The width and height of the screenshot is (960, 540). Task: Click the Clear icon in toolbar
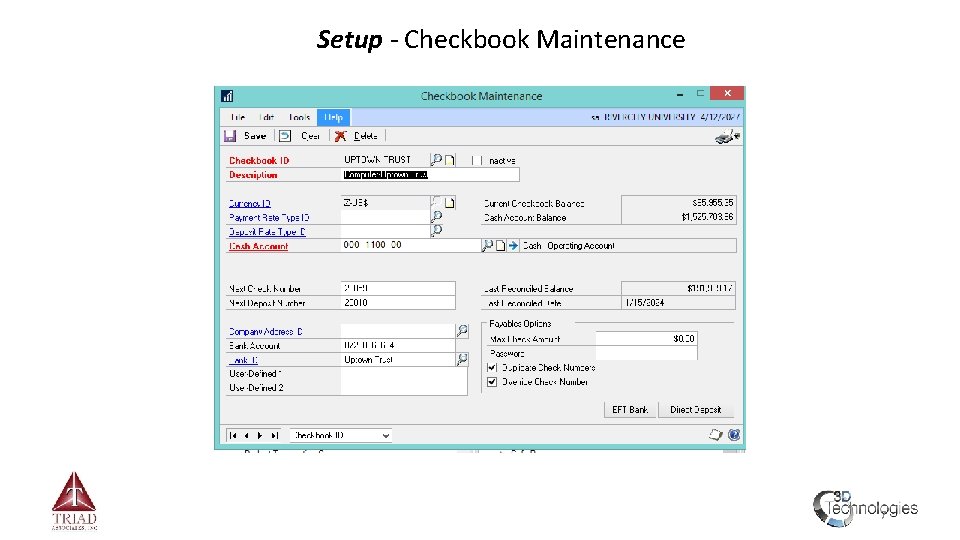pos(285,136)
